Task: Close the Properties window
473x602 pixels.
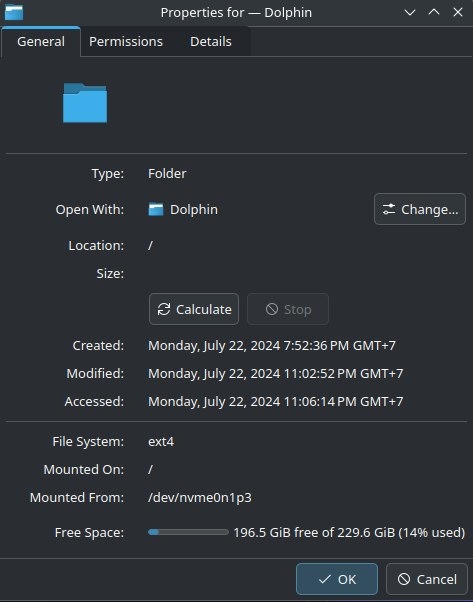Action: (458, 12)
